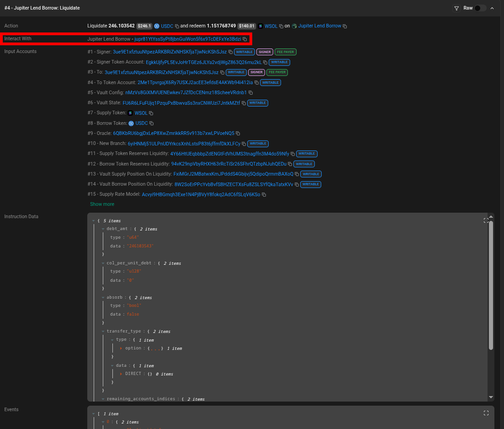The height and width of the screenshot is (429, 504).
Task: Copy the #9 Oracle account address
Action: [x=238, y=133]
